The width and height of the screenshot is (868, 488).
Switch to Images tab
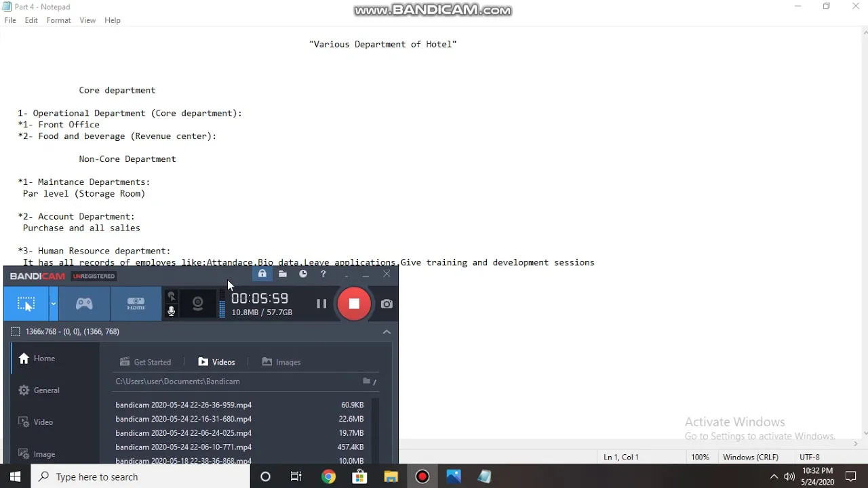click(281, 362)
